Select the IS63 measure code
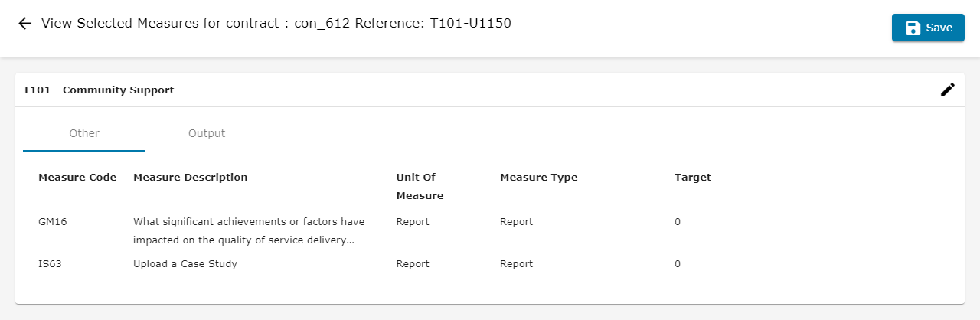 click(51, 264)
